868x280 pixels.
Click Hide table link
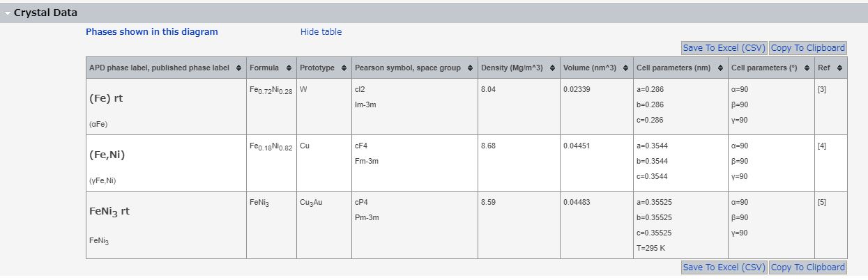pos(321,31)
